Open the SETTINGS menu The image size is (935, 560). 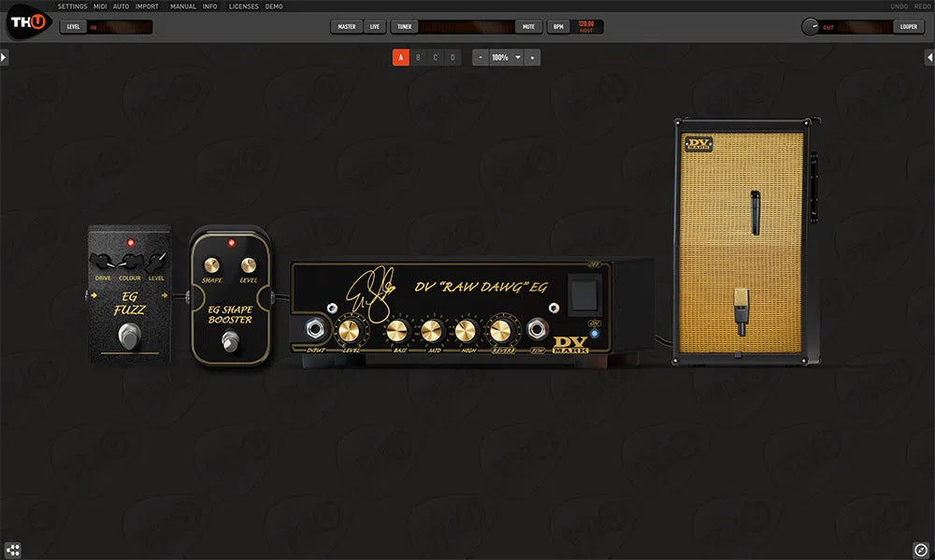click(x=72, y=6)
